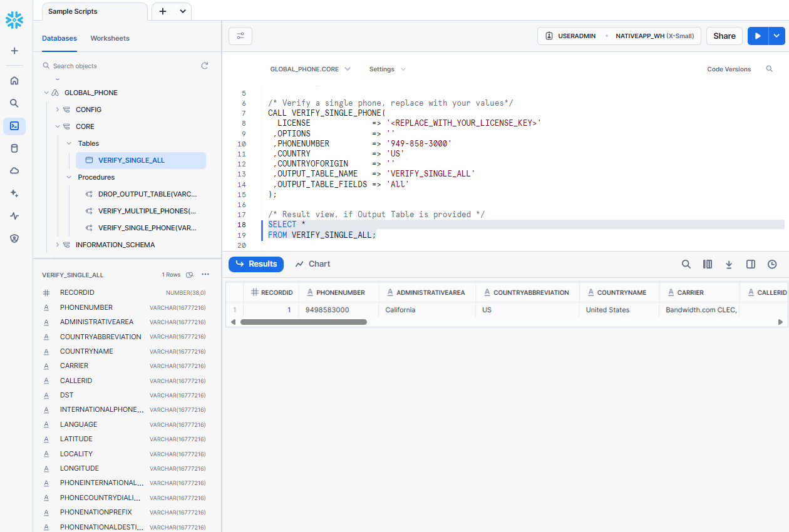
Task: Open the USERADMIN role and warehouse selector
Action: [x=619, y=36]
